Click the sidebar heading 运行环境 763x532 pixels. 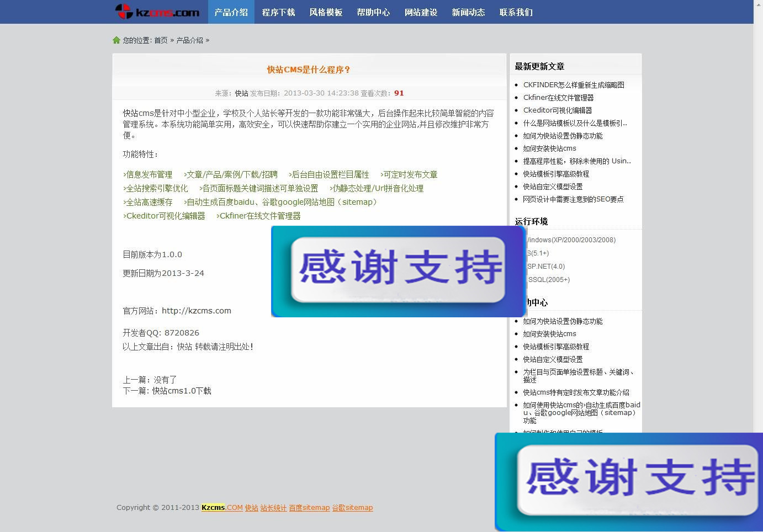point(531,221)
